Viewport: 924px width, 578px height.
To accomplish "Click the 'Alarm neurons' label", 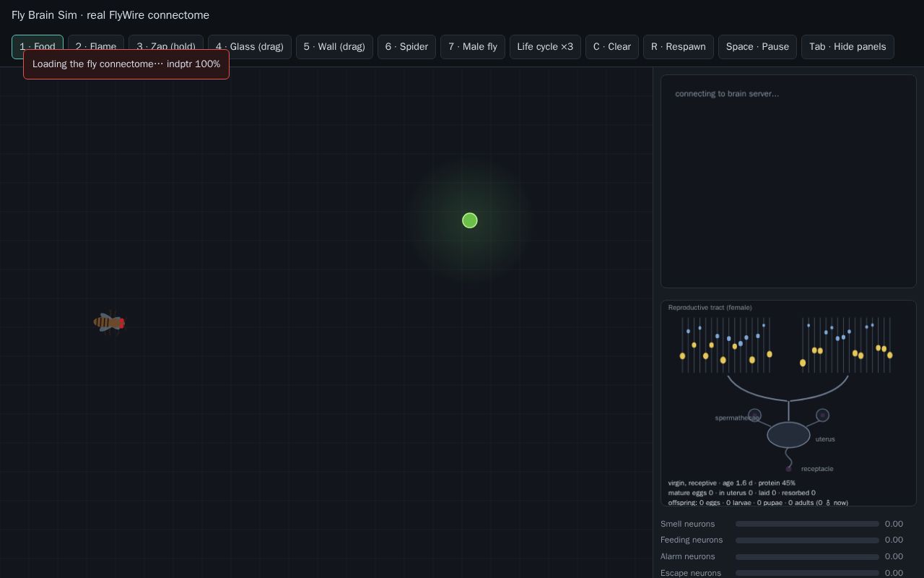I will pyautogui.click(x=688, y=556).
